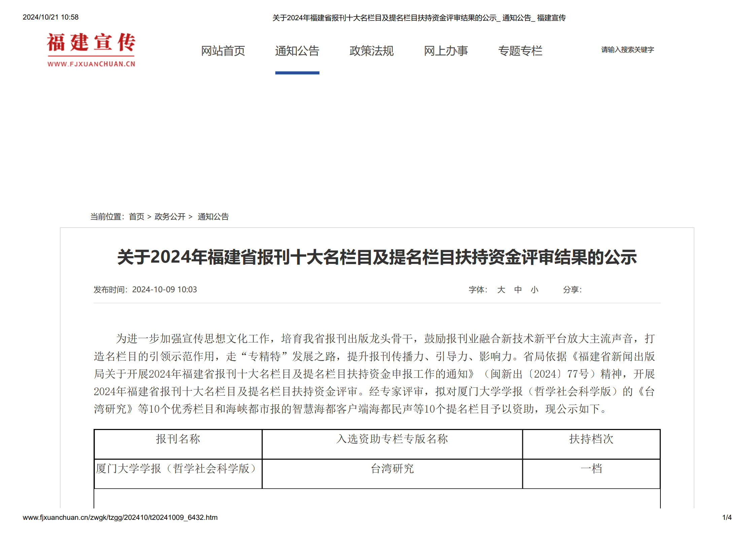Image resolution: width=756 pixels, height=534 pixels.
Task: Switch to the 专题专栏 navigation tab
Action: (x=520, y=51)
